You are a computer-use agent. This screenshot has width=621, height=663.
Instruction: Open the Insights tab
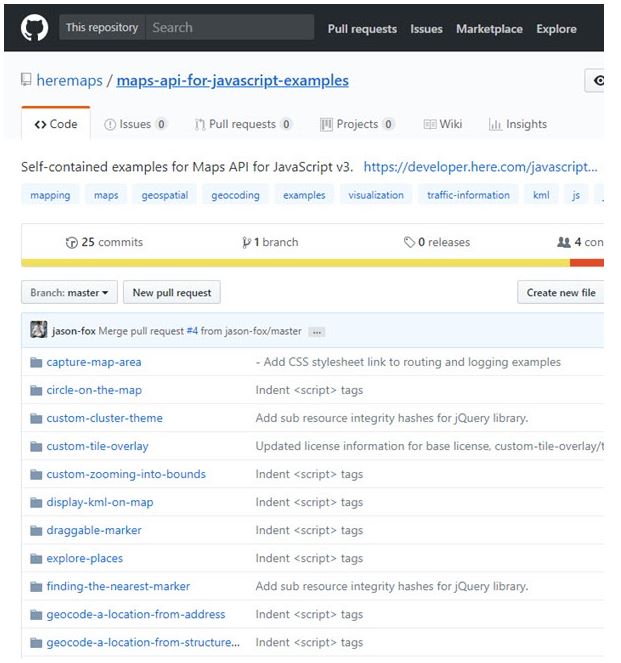tap(518, 124)
